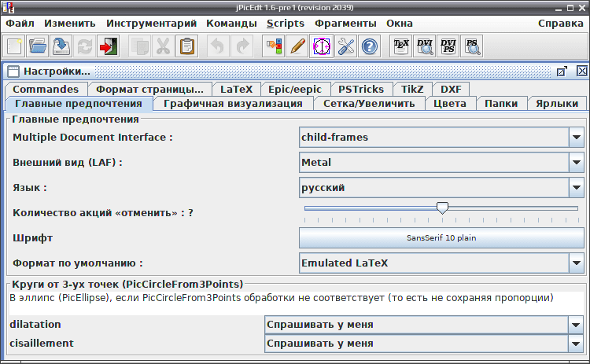The width and height of the screenshot is (590, 364).
Task: Click the Help question mark icon
Action: point(370,46)
